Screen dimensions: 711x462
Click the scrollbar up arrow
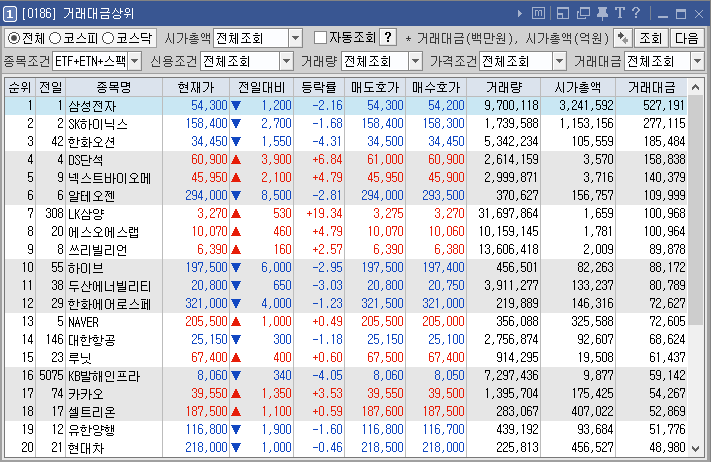(695, 87)
